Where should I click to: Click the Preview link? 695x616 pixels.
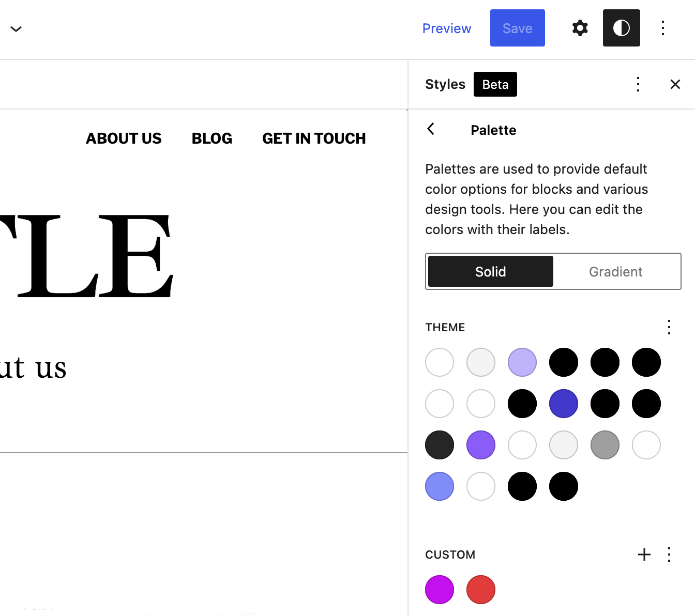pos(447,28)
